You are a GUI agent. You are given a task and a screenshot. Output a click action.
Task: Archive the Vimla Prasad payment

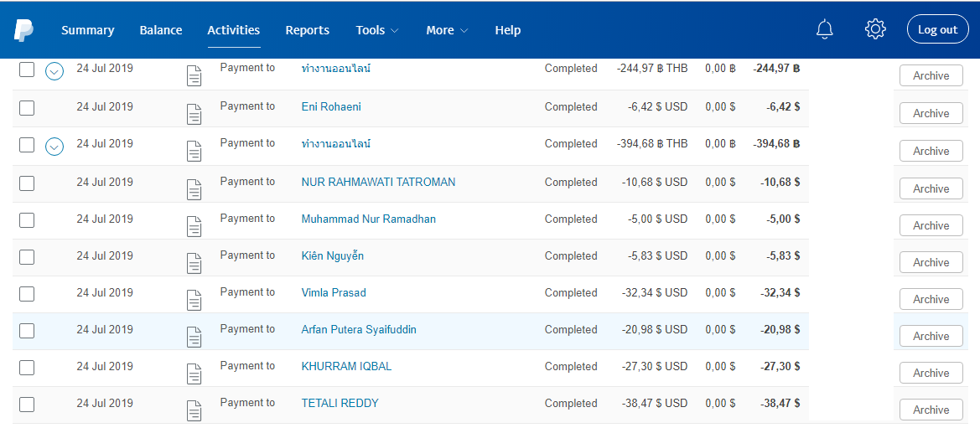(931, 299)
